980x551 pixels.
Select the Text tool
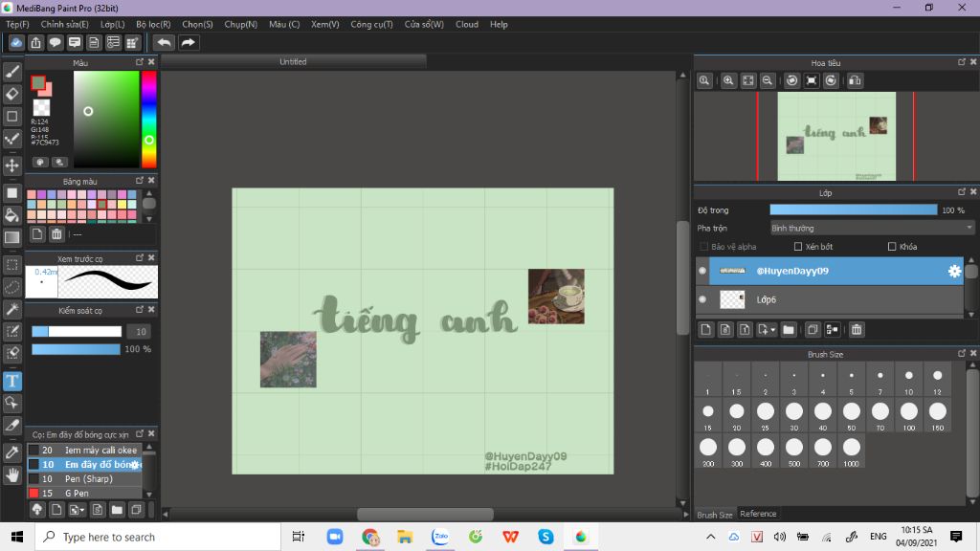point(11,381)
